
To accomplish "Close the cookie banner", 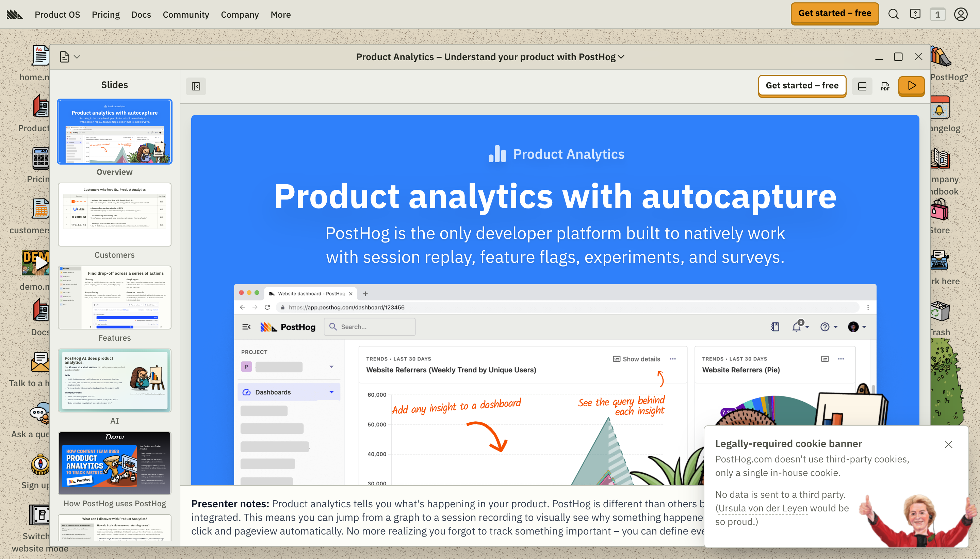I will coord(948,444).
